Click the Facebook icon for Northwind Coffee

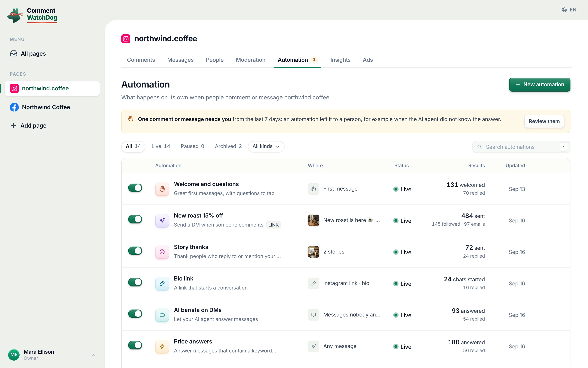14,107
